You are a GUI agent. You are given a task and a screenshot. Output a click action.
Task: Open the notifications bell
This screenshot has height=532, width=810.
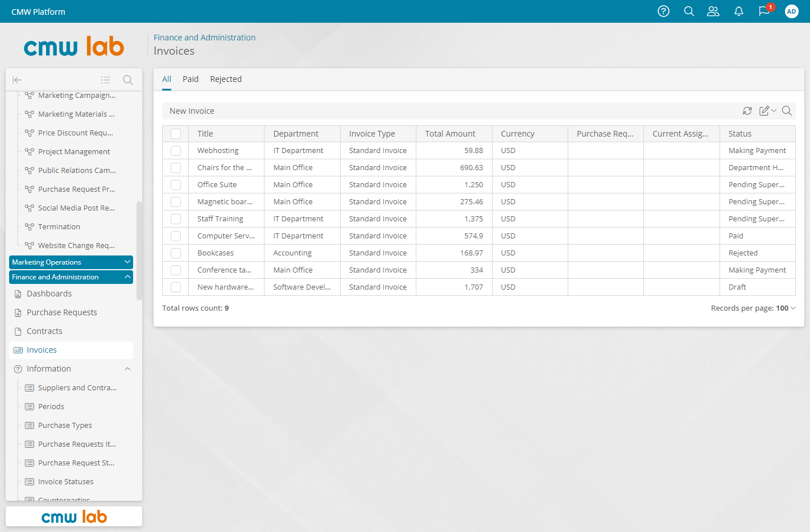click(x=739, y=11)
